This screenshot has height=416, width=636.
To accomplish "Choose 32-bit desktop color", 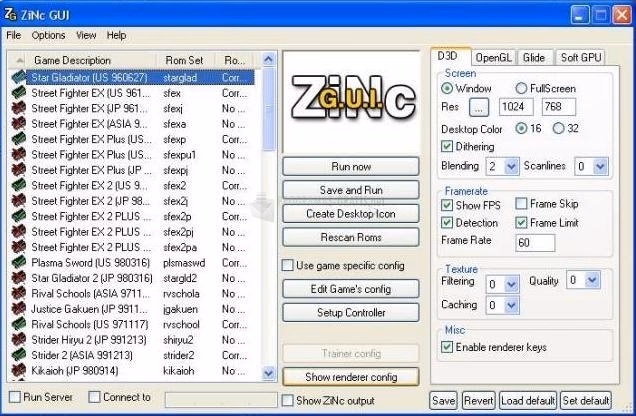I will [559, 128].
